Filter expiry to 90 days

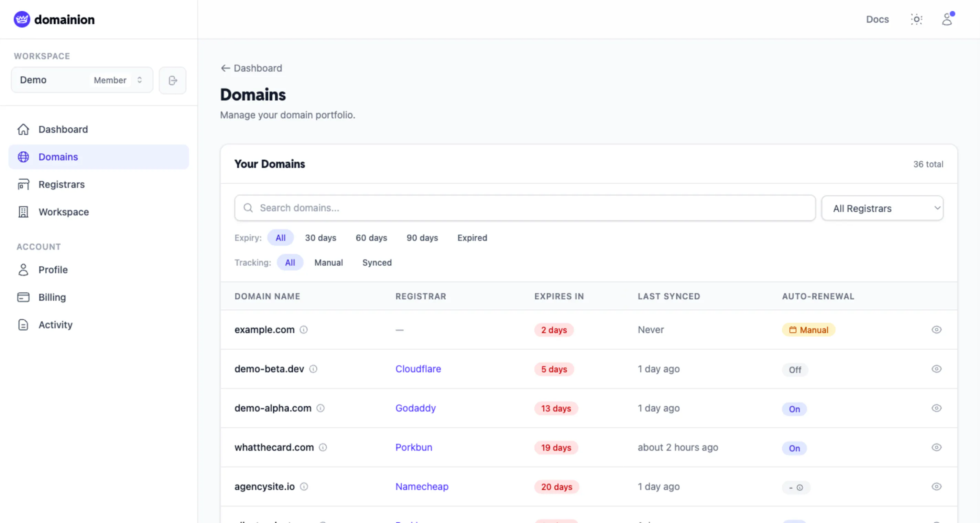pyautogui.click(x=422, y=238)
